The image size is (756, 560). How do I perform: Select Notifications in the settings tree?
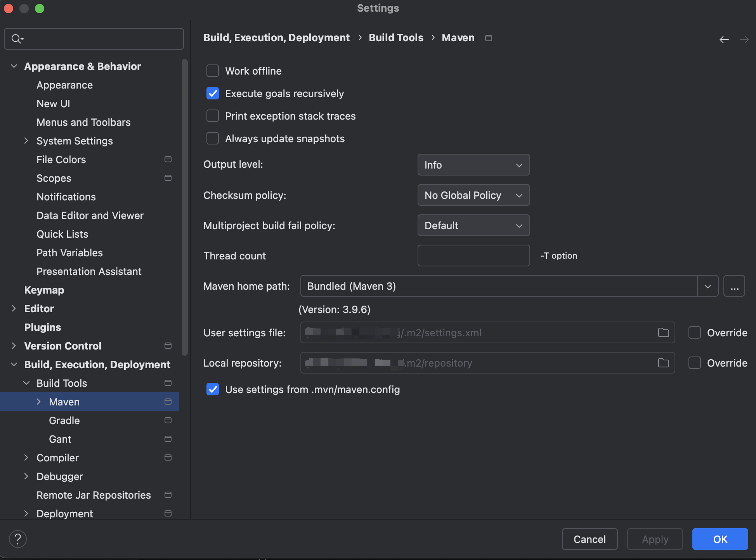coord(66,197)
